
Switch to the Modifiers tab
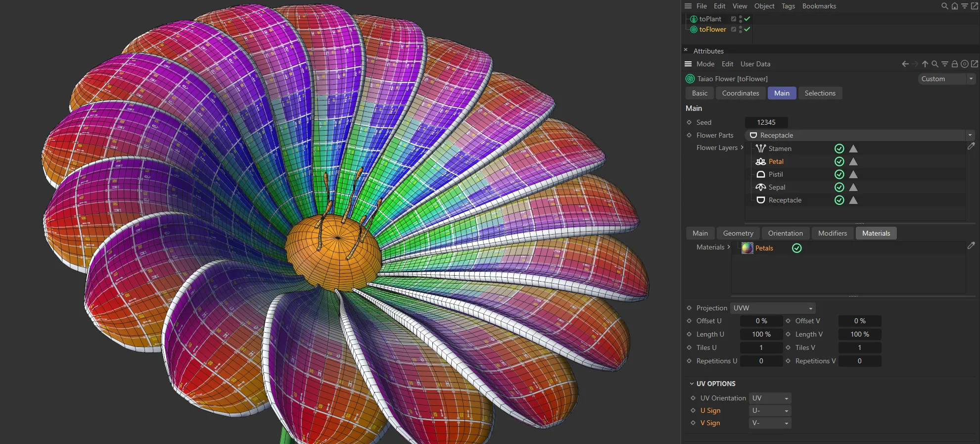click(x=832, y=233)
